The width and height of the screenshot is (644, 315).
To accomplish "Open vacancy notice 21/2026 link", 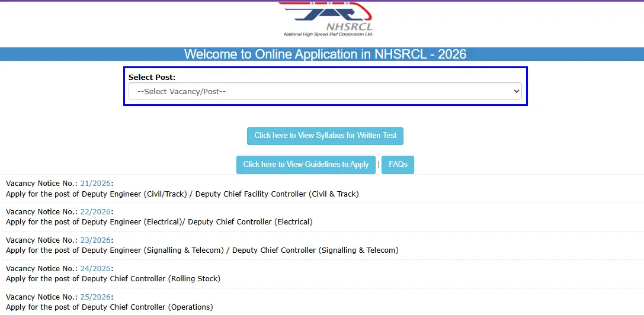I will tap(95, 183).
